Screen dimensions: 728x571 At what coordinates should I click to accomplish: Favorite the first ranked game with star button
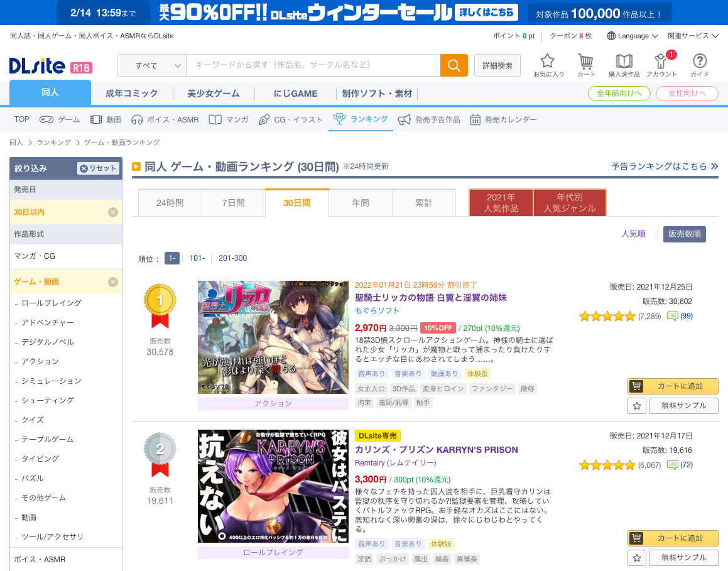(x=636, y=406)
